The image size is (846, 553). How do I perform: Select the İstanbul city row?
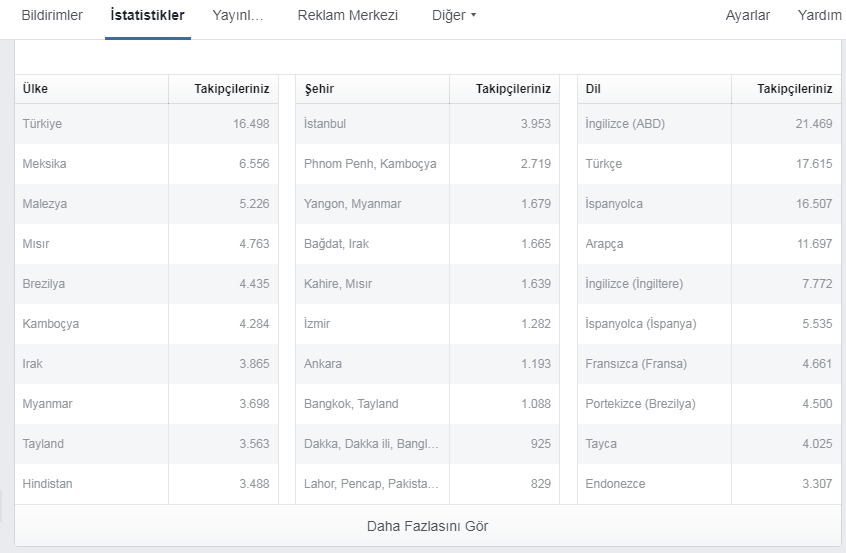[427, 124]
